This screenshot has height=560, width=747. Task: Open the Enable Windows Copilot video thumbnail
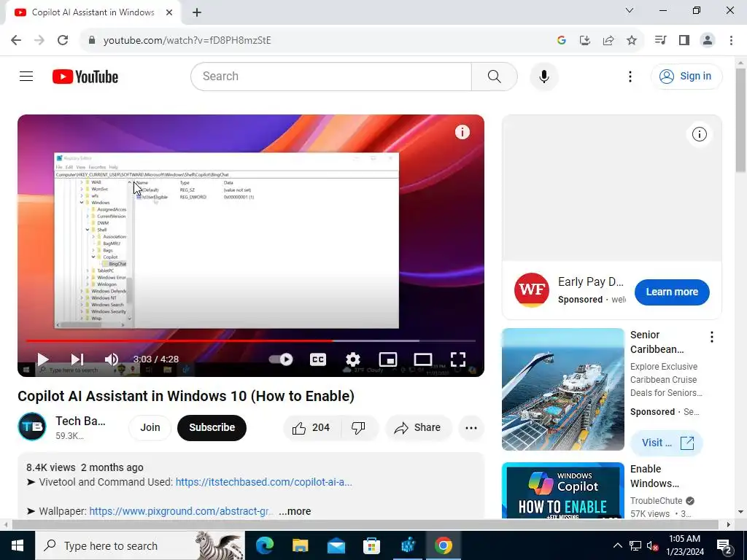point(562,490)
